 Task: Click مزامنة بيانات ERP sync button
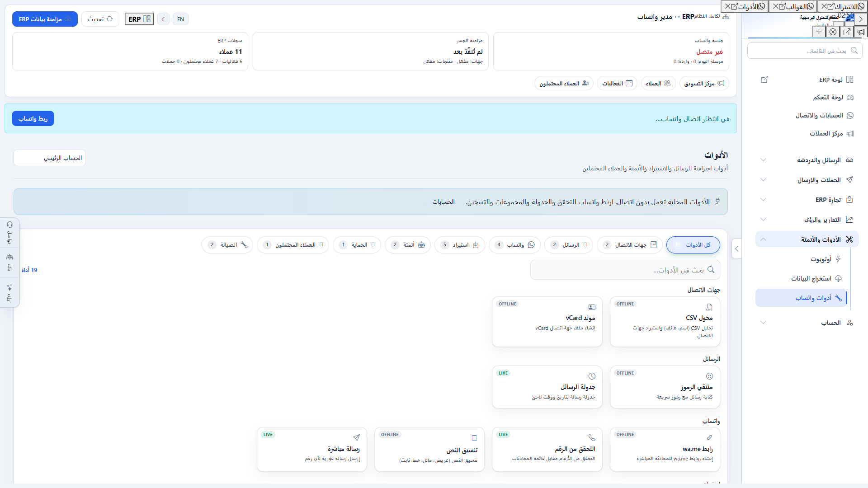tap(45, 19)
